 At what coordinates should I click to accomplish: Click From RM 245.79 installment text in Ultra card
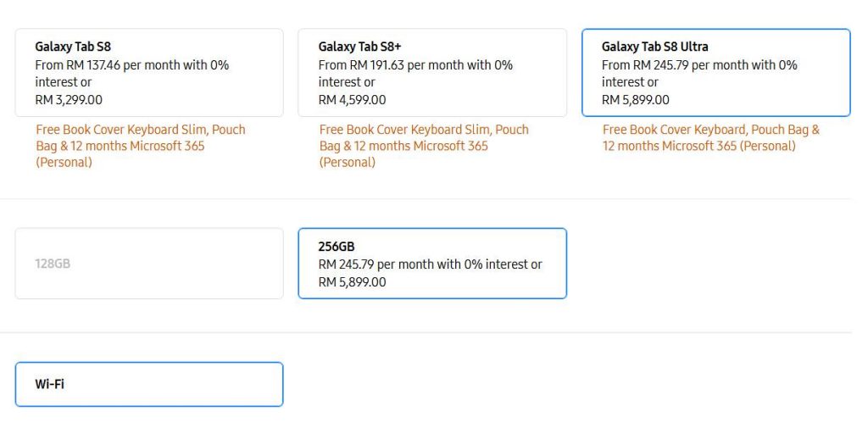(x=699, y=74)
